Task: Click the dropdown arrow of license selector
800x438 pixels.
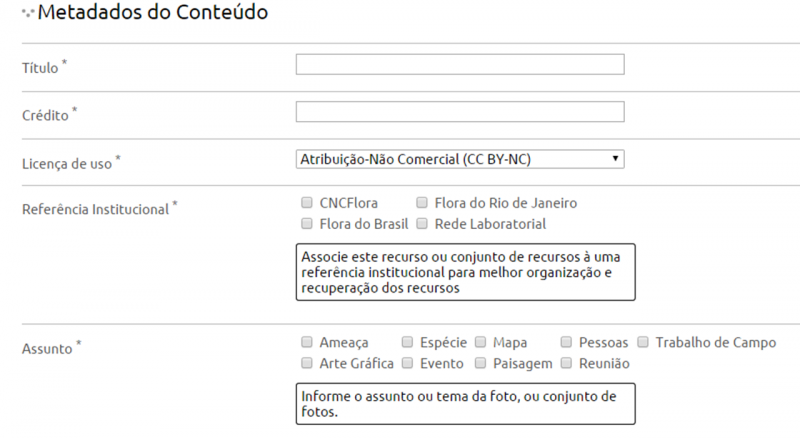Action: tap(615, 159)
